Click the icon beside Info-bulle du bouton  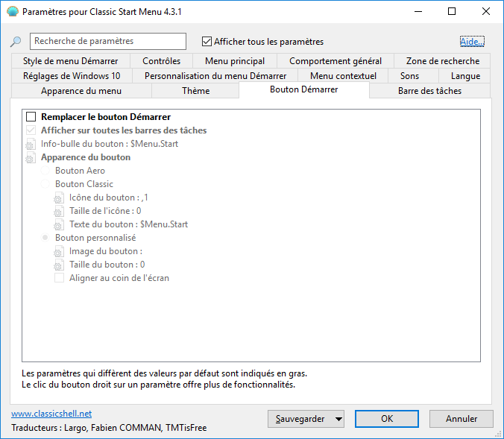pos(31,144)
